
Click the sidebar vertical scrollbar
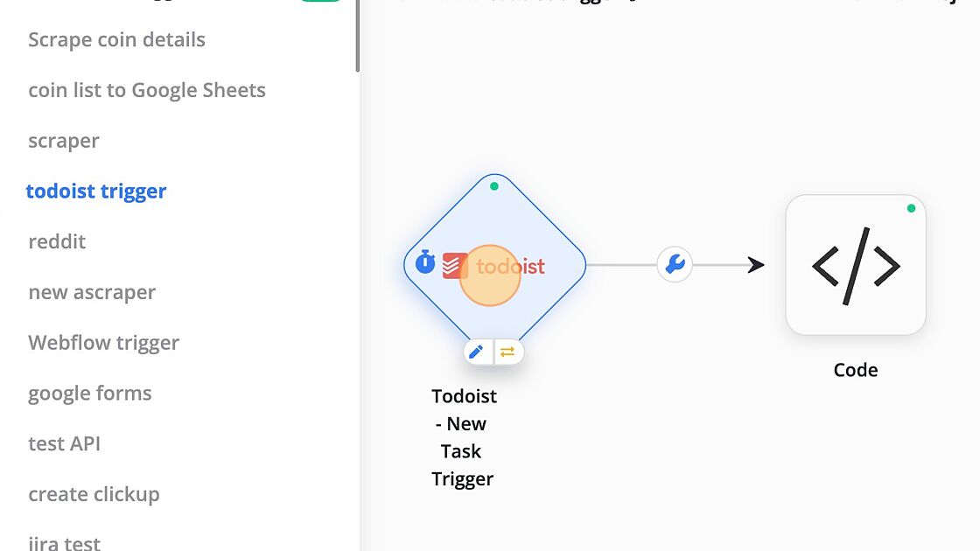coord(358,36)
